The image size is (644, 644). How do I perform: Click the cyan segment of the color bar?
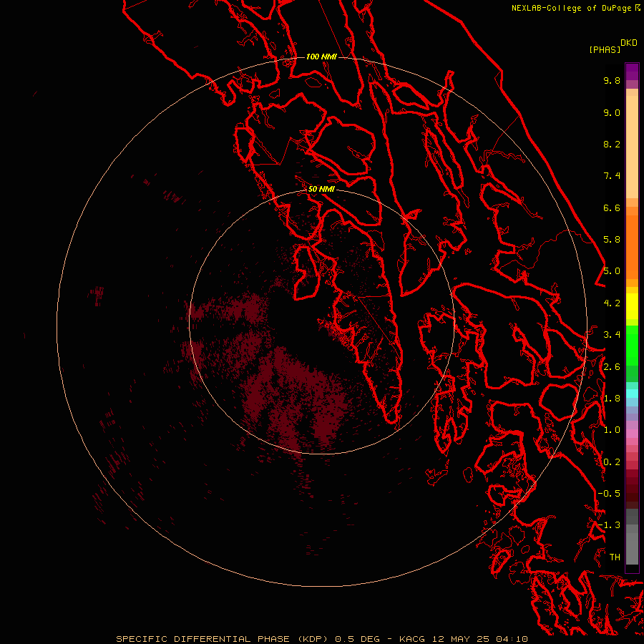[x=632, y=394]
